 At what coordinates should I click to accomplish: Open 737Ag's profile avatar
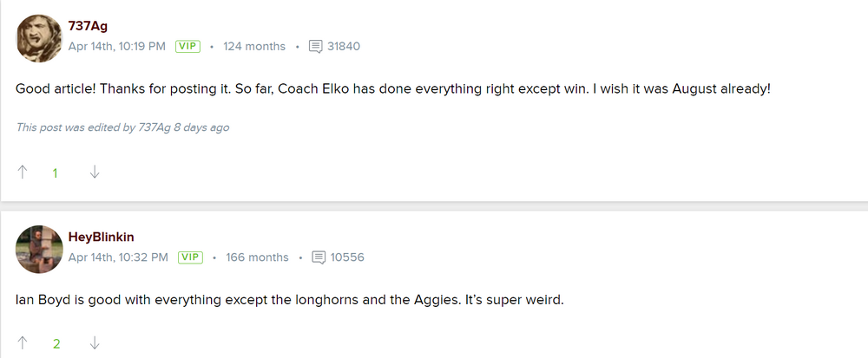point(39,38)
